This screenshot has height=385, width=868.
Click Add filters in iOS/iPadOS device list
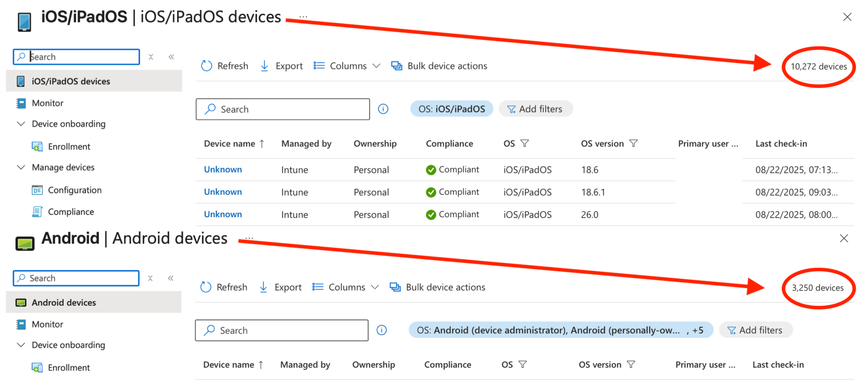536,109
